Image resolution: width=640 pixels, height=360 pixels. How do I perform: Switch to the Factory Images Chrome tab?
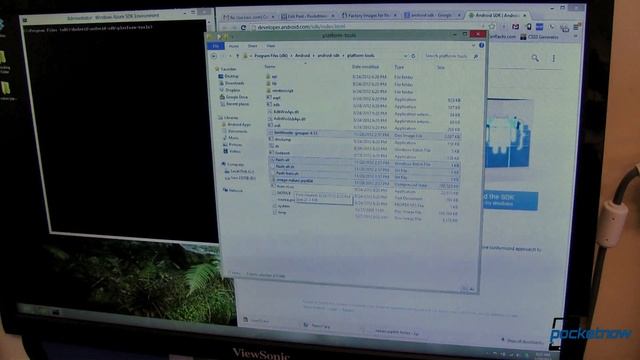(368, 16)
